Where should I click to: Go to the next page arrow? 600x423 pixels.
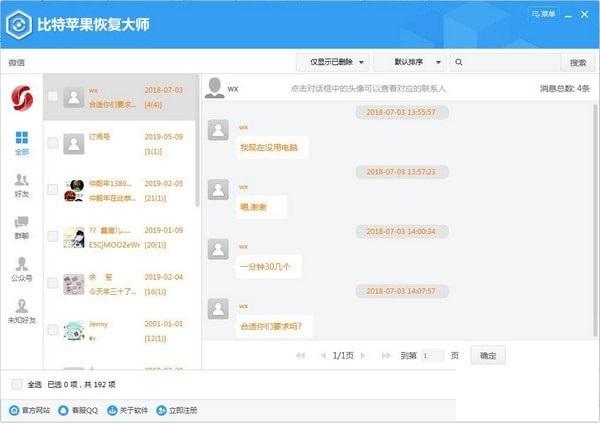pyautogui.click(x=363, y=356)
